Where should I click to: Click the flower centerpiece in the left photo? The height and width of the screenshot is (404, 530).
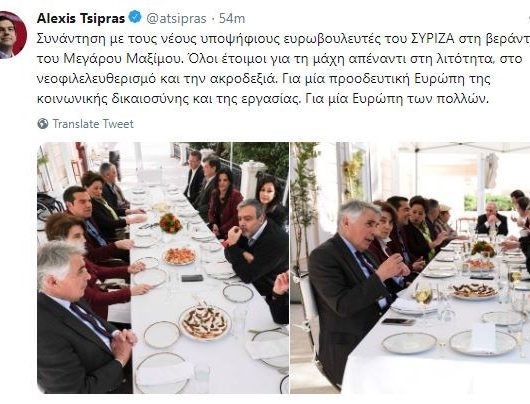click(170, 223)
